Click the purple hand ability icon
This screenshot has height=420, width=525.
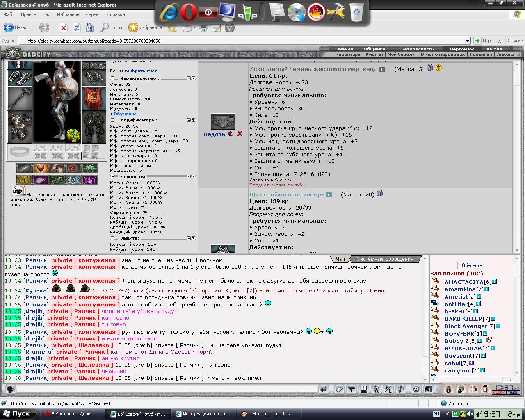[x=90, y=180]
